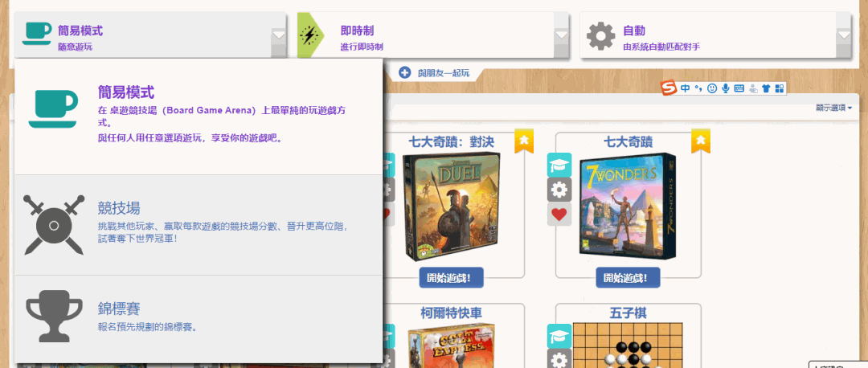Expand the 簡易模式 dropdown arrow
The height and width of the screenshot is (368, 868).
click(x=279, y=35)
